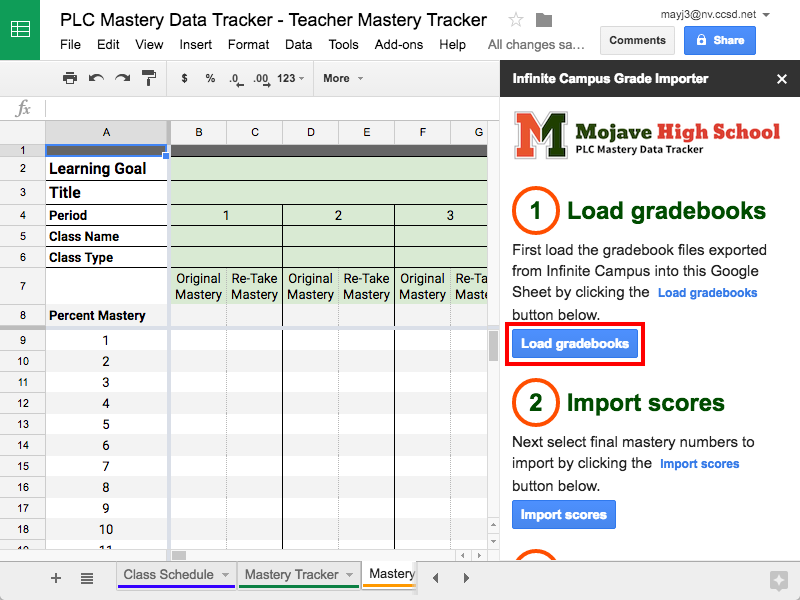Image resolution: width=800 pixels, height=600 pixels.
Task: Select column D header
Action: click(311, 132)
